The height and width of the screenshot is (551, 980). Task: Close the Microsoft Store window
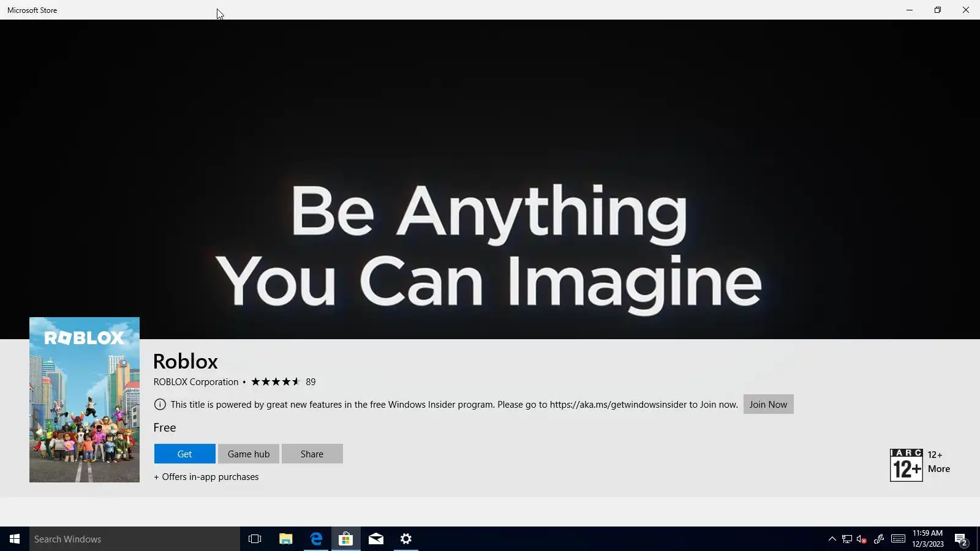click(966, 10)
